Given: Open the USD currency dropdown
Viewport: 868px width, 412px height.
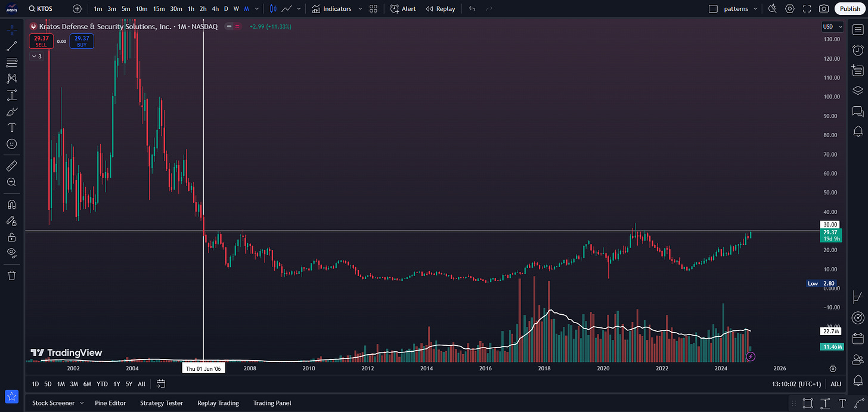Looking at the screenshot, I should tap(833, 26).
